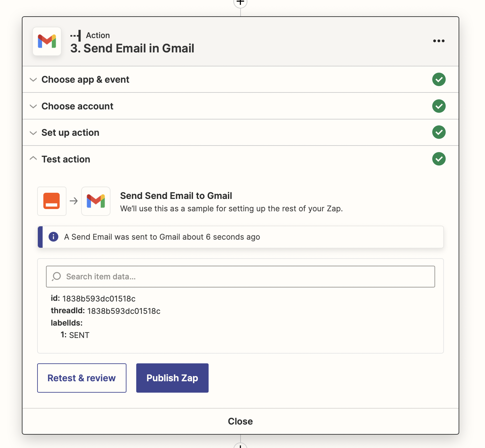Click the green checkmark for Test action
The height and width of the screenshot is (448, 485).
coord(439,159)
